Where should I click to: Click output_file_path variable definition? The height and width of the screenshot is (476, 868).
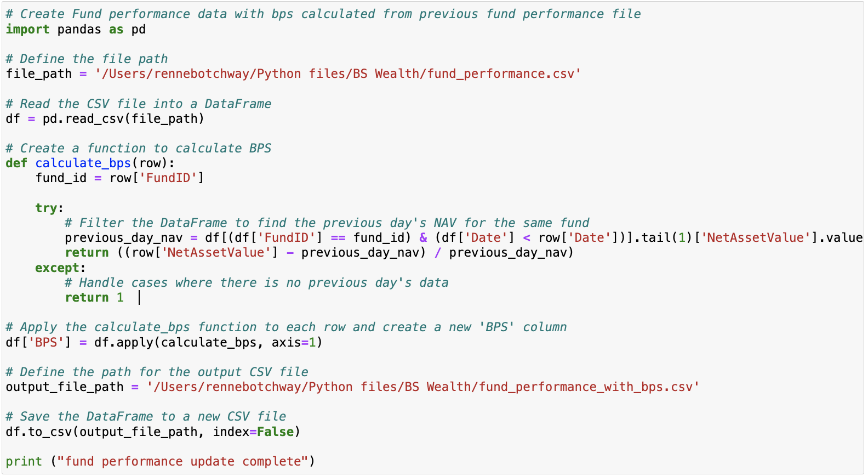(x=65, y=387)
